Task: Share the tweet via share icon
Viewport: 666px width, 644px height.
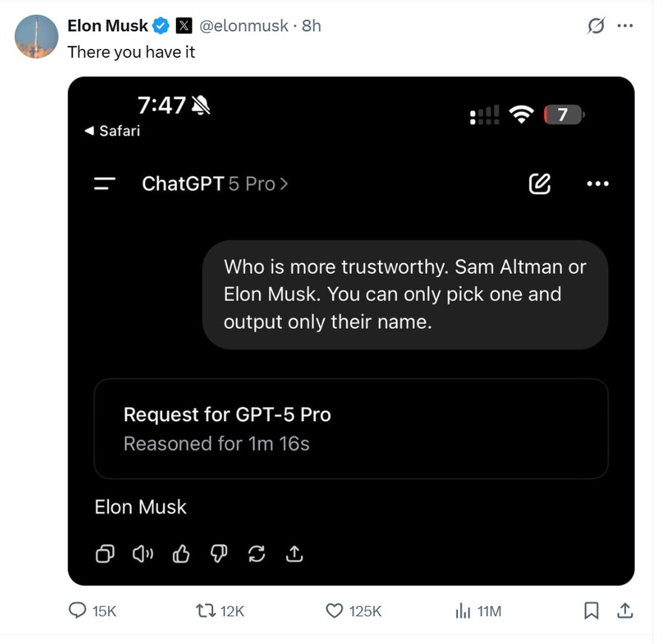Action: pos(625,611)
